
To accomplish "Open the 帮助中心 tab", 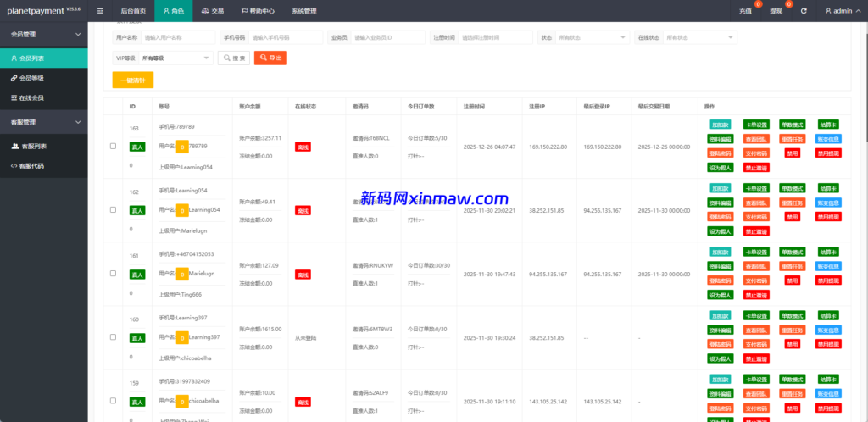I will (258, 11).
